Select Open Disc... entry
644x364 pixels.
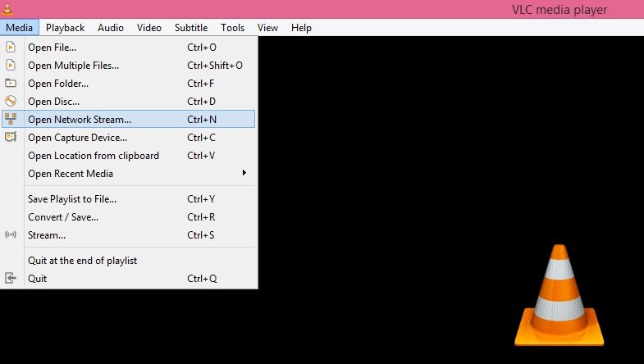click(129, 102)
